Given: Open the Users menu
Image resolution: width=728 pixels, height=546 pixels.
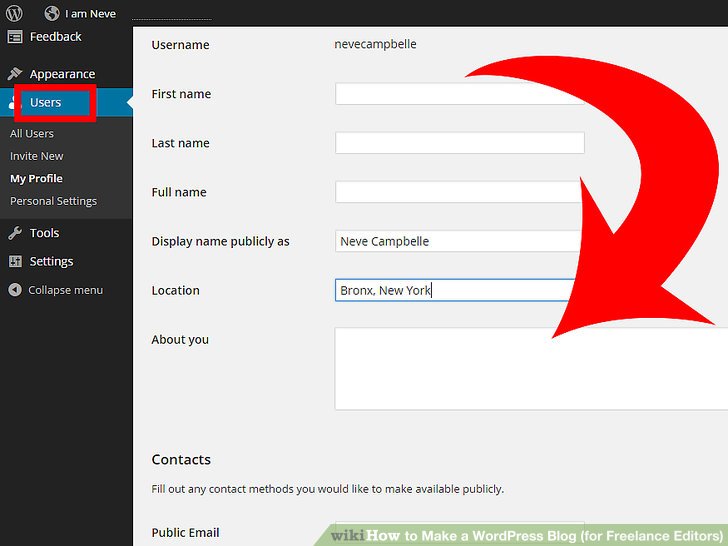Looking at the screenshot, I should (46, 102).
